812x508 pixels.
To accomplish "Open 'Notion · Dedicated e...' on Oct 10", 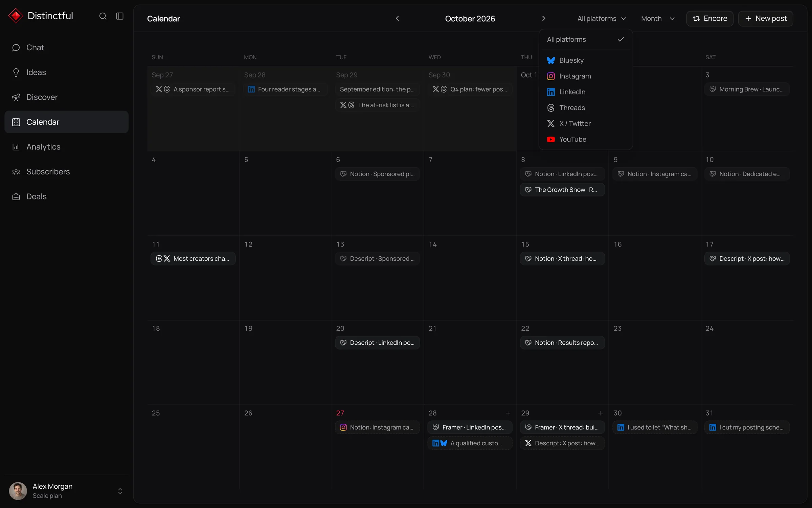I will 747,174.
